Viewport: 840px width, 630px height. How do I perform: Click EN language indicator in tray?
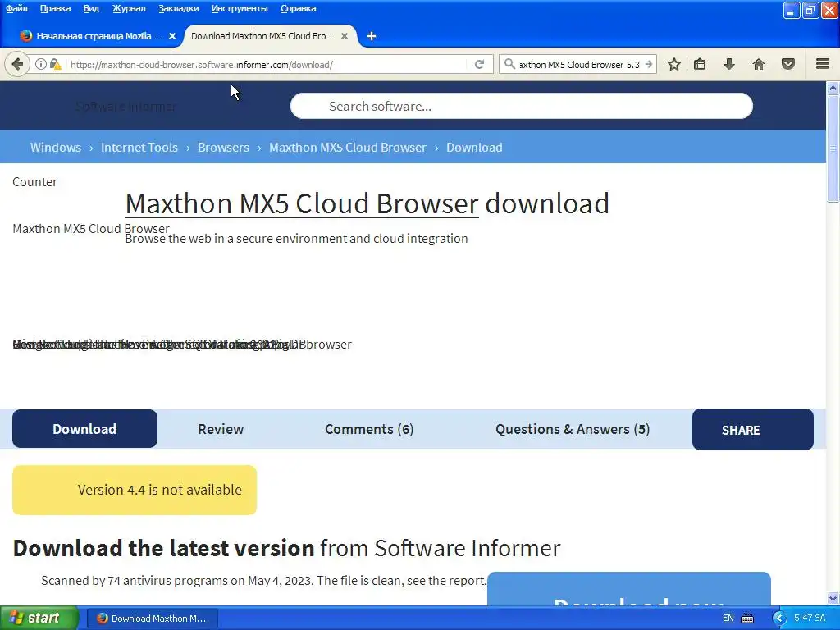click(728, 619)
